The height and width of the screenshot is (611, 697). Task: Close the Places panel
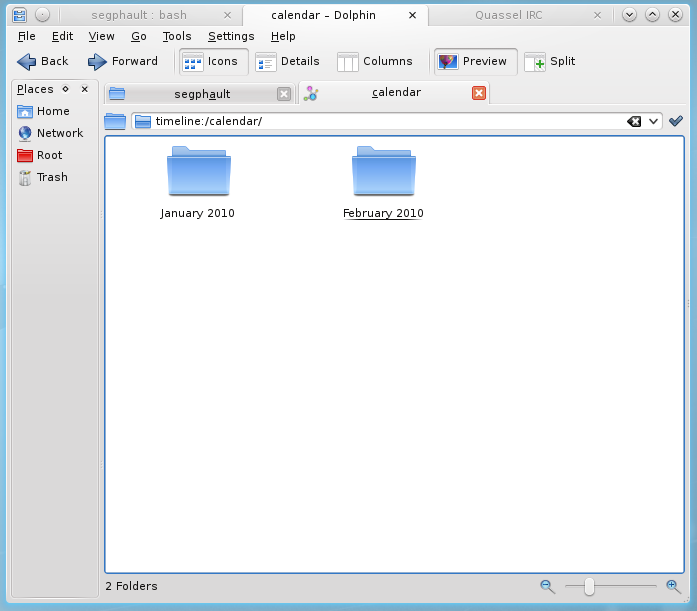pyautogui.click(x=84, y=89)
